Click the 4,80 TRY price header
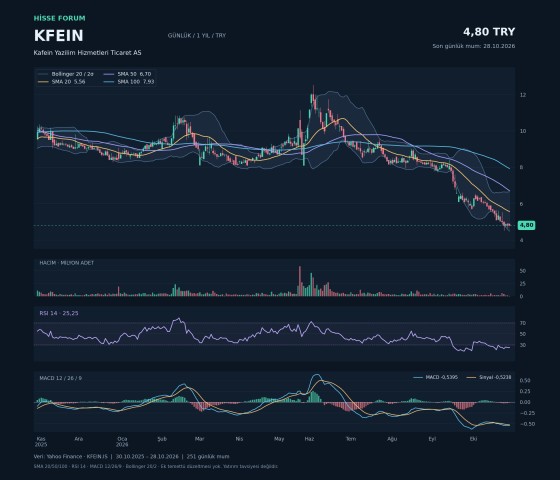 (x=489, y=32)
